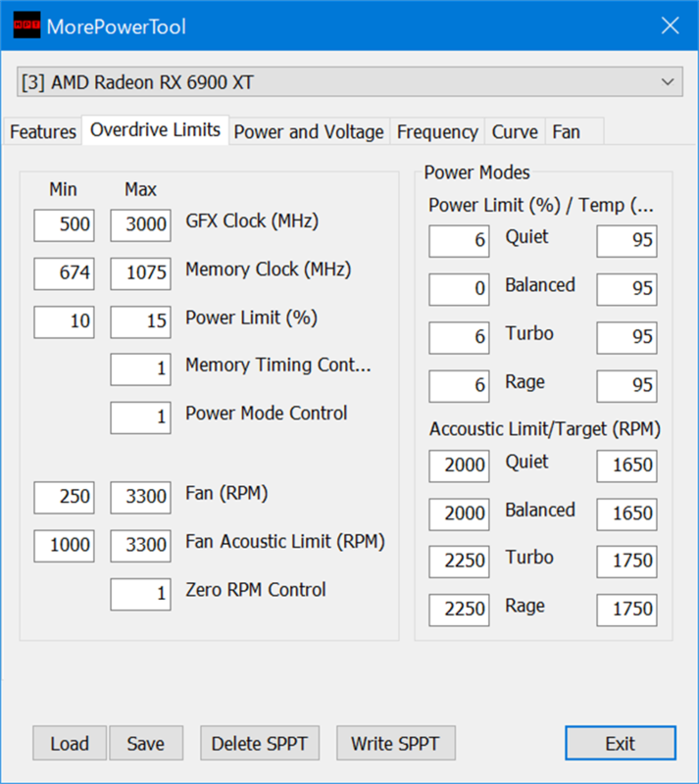Open the AMD Radeon RX 6900 XT GPU dropdown
This screenshot has width=699, height=784.
pyautogui.click(x=350, y=82)
